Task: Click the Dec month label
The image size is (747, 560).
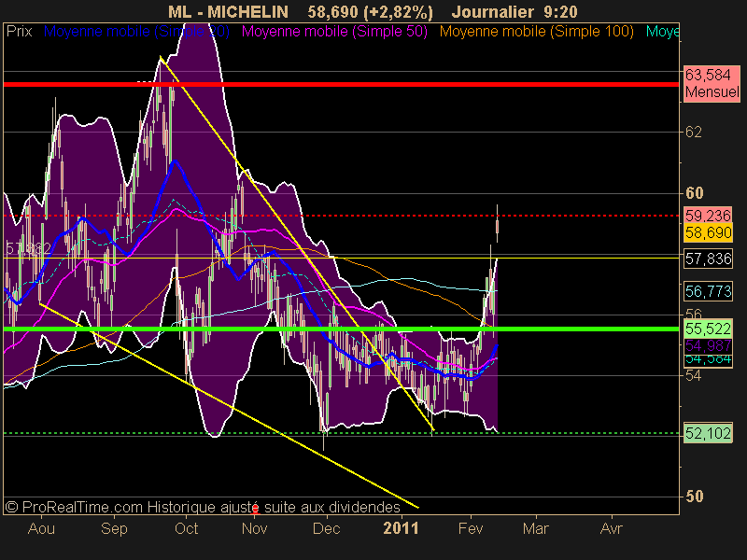Action: coord(326,528)
